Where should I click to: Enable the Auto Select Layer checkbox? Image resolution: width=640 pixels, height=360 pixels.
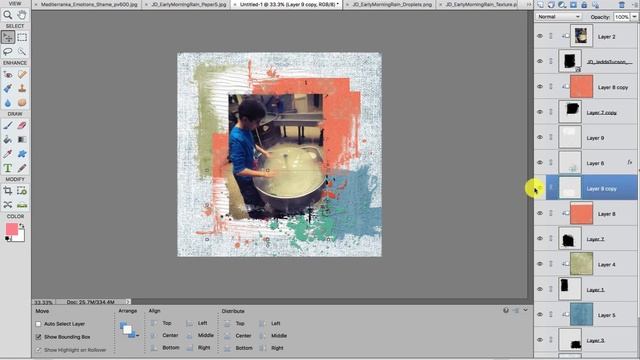click(38, 324)
